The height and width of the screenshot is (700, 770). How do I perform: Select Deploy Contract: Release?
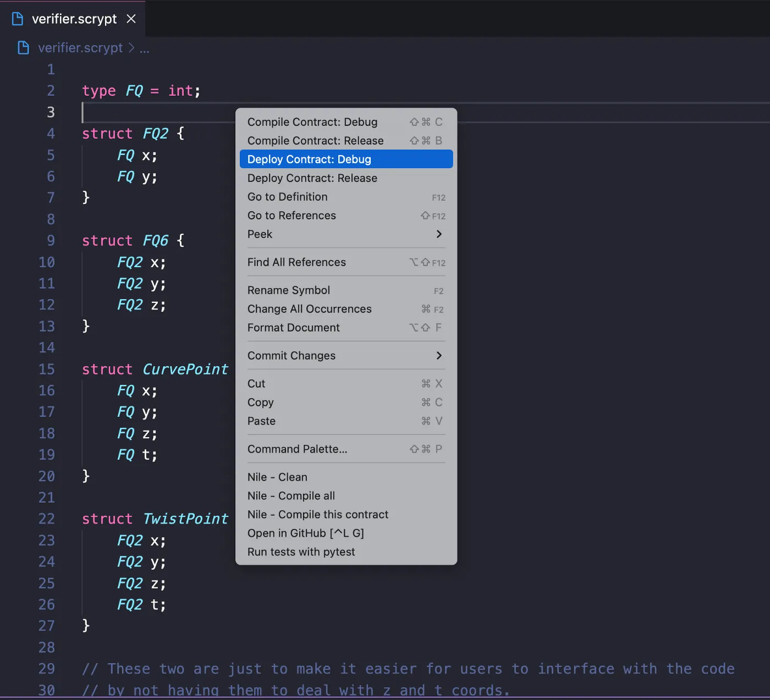pos(312,178)
